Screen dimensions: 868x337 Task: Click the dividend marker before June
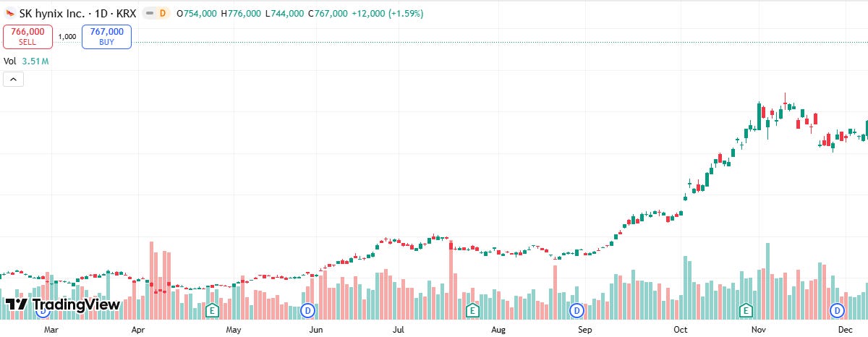pyautogui.click(x=307, y=311)
